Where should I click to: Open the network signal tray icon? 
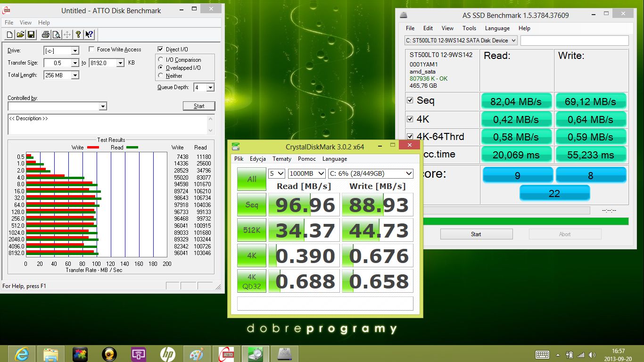(581, 354)
